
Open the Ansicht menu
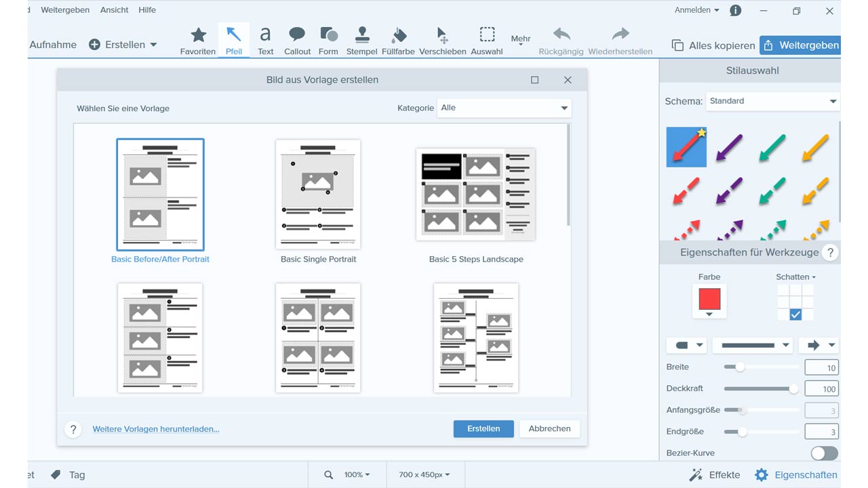pyautogui.click(x=114, y=10)
